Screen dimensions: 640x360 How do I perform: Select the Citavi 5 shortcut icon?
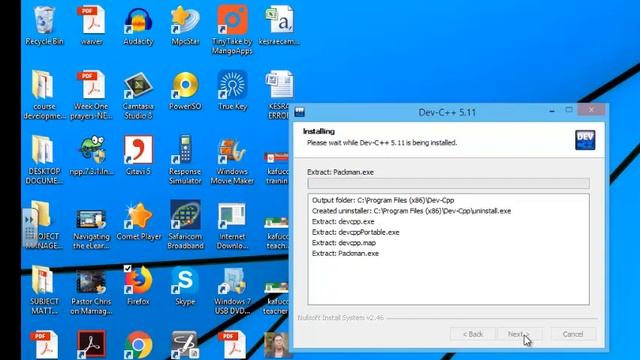[138, 155]
